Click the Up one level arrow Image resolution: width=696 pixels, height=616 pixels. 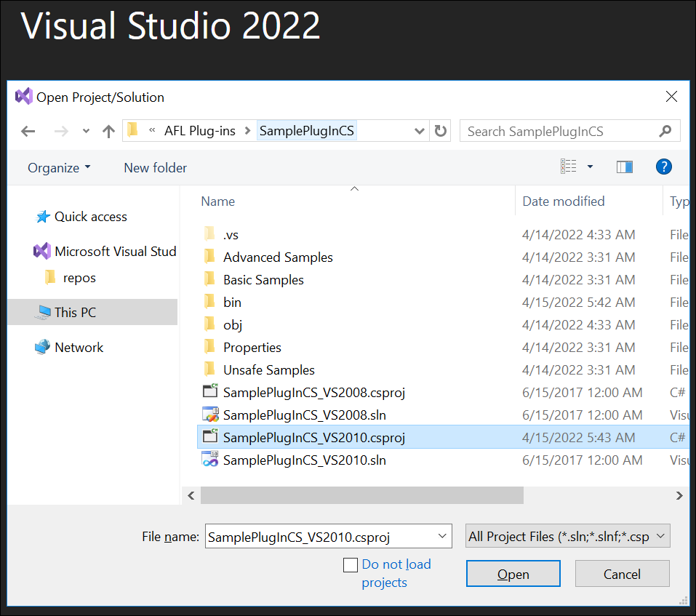109,132
